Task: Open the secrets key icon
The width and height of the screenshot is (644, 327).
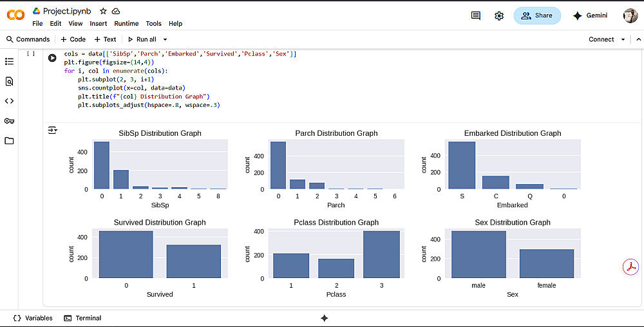Action: click(9, 121)
